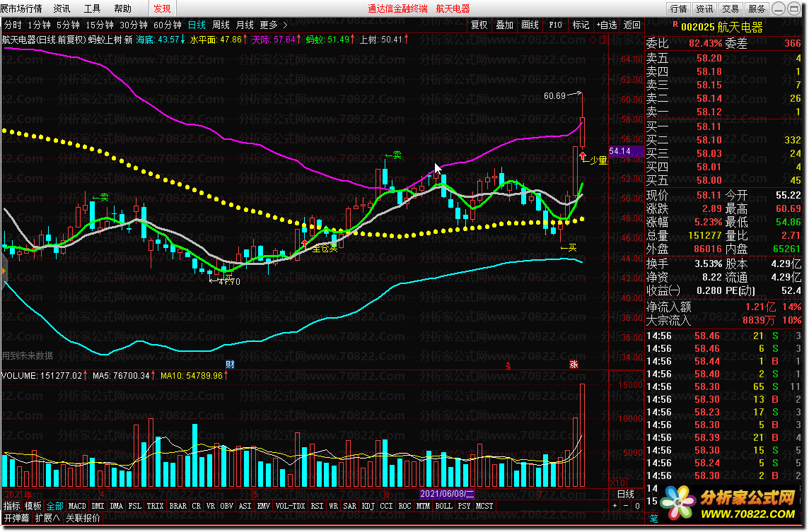Switch to the RSI indicator

click(x=318, y=507)
